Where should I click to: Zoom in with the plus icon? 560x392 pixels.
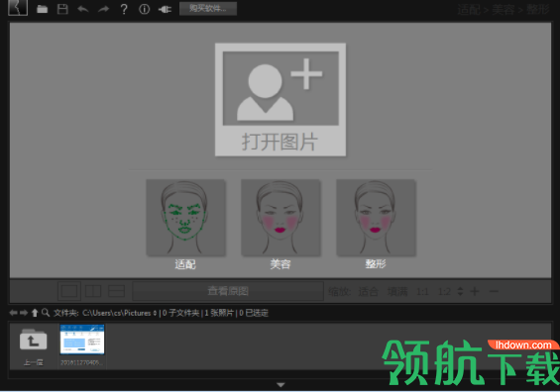point(475,291)
